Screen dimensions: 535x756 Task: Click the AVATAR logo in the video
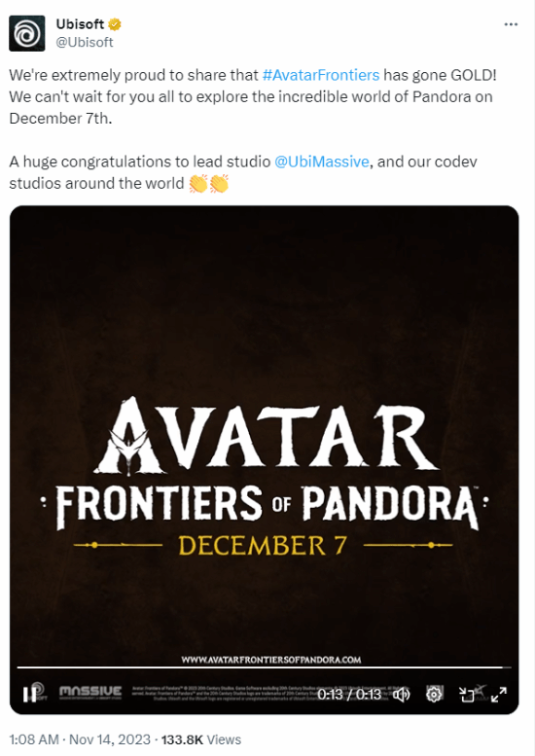pyautogui.click(x=267, y=435)
